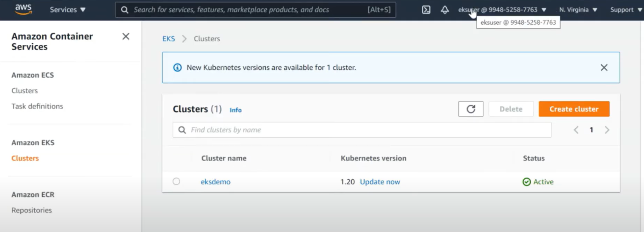This screenshot has height=232, width=644.
Task: Click the Delete button
Action: [511, 109]
